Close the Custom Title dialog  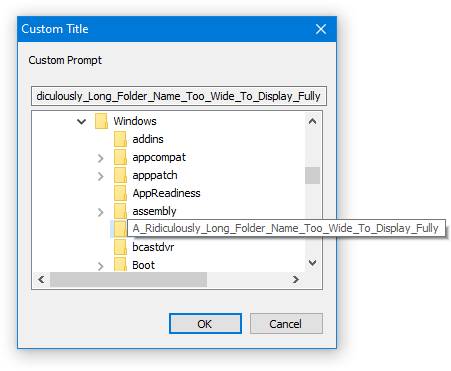pyautogui.click(x=321, y=29)
